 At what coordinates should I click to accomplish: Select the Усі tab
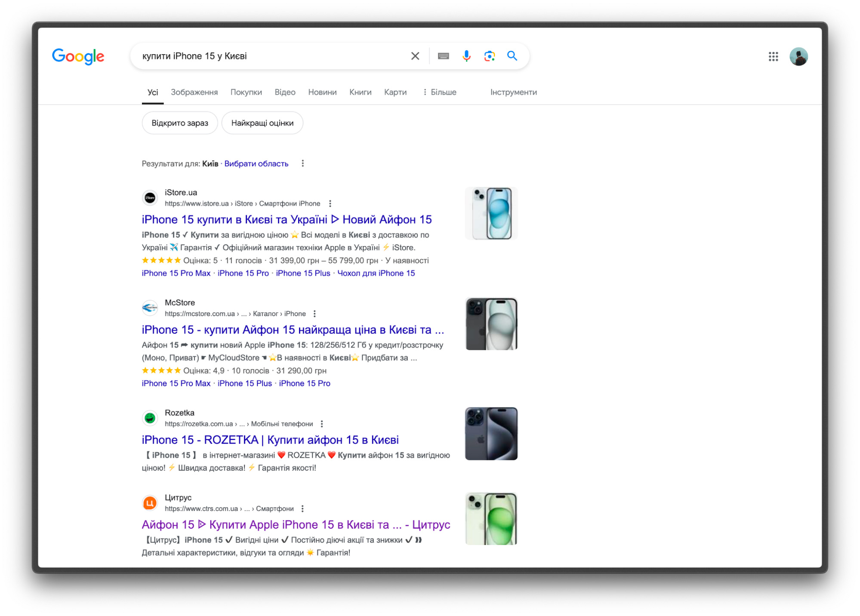153,92
